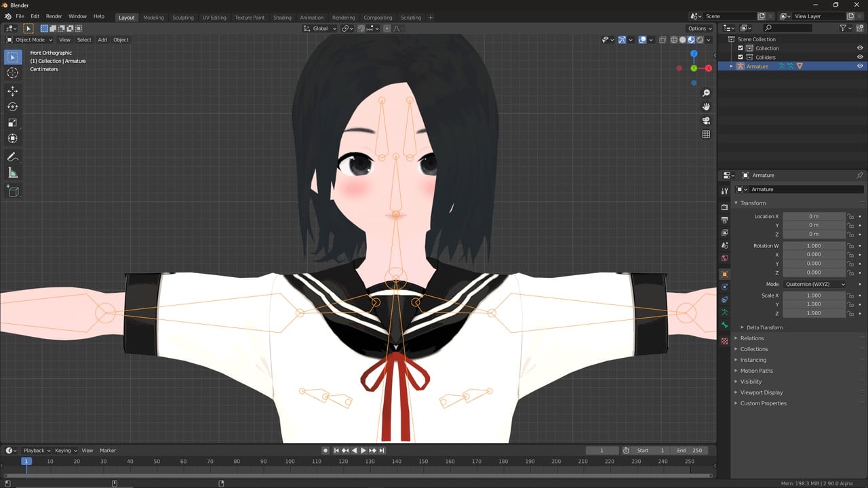Expand the Viewport Display section
This screenshot has height=488, width=868.
(761, 392)
